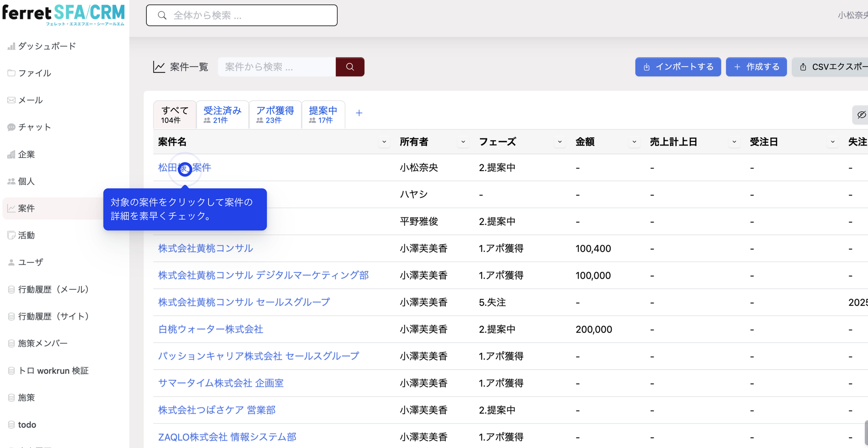Click the ハヤシ owner cell
Screen dimensions: 868x448
(x=414, y=194)
